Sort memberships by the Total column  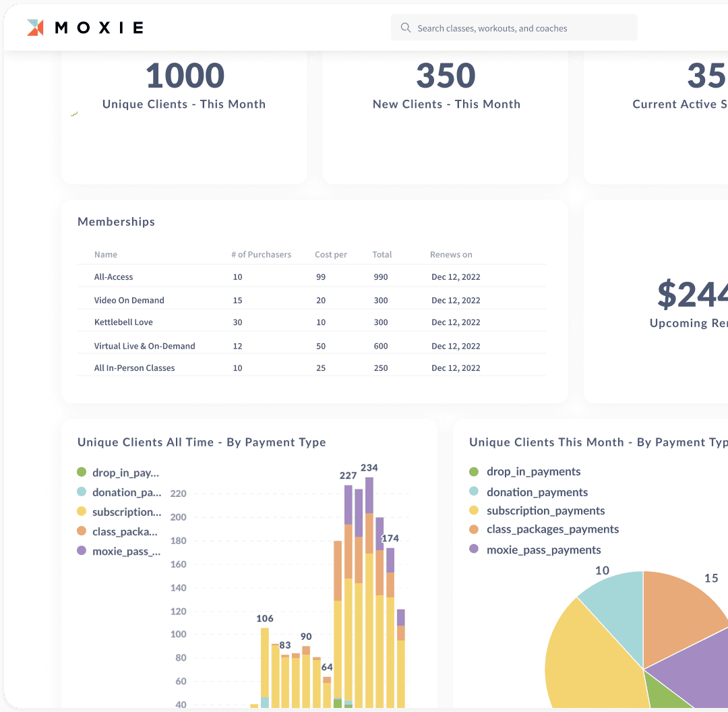[x=382, y=255]
